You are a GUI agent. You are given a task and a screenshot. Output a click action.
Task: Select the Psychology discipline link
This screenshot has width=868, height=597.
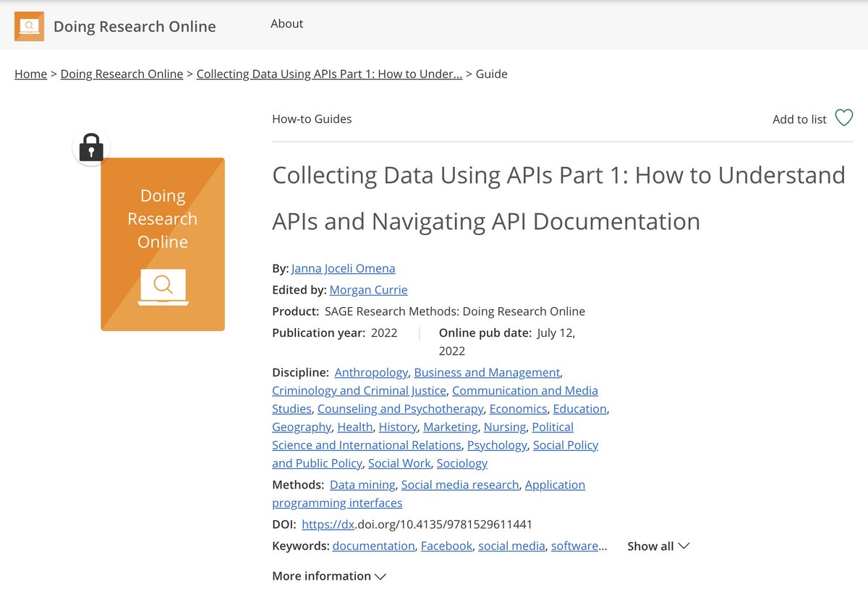point(497,445)
